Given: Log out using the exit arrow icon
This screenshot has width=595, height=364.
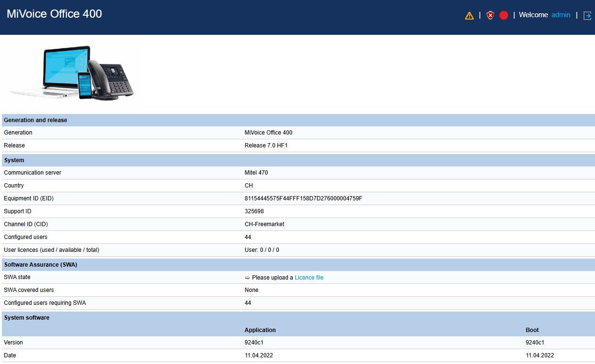Looking at the screenshot, I should pyautogui.click(x=587, y=15).
